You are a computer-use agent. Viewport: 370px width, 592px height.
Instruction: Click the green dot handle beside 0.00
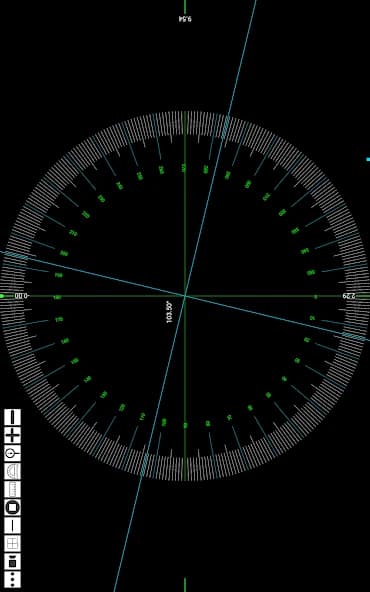2,296
